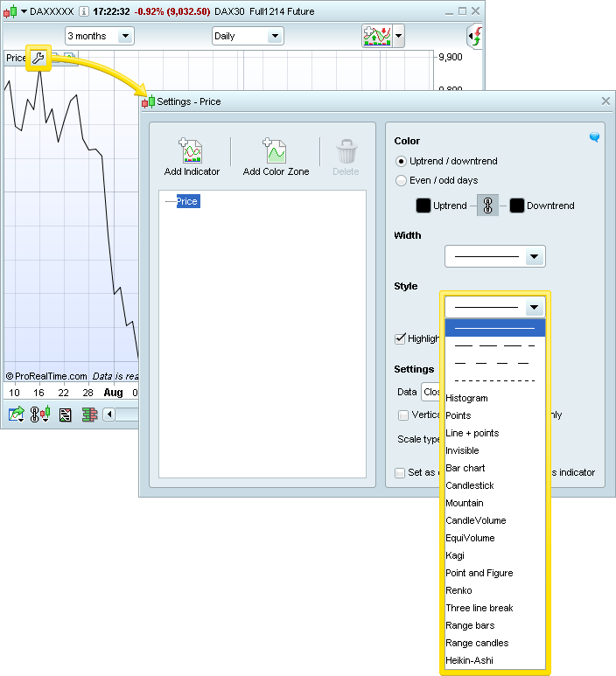Choose Candlestick from the style list
This screenshot has height=676, width=616.
point(470,485)
